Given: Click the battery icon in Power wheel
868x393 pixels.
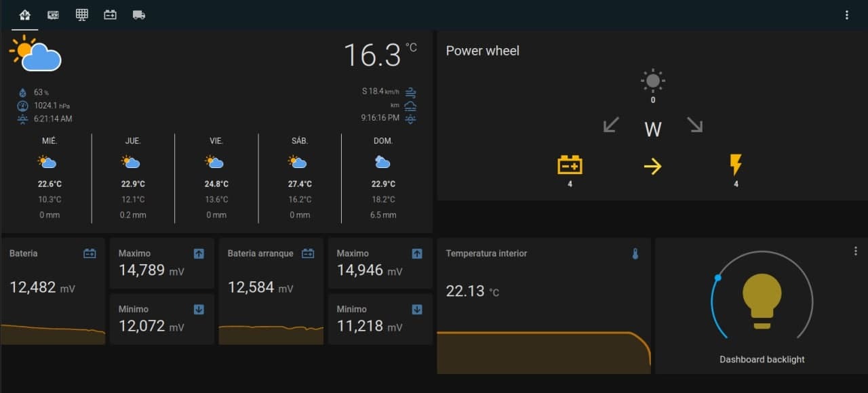Looking at the screenshot, I should [x=570, y=165].
